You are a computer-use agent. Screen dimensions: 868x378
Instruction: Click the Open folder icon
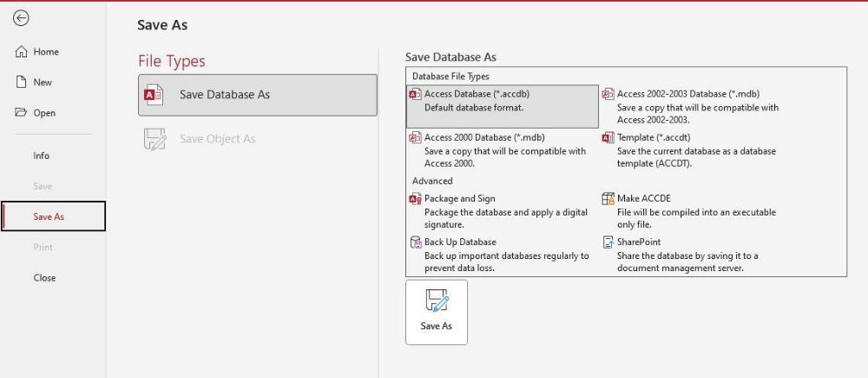click(21, 112)
